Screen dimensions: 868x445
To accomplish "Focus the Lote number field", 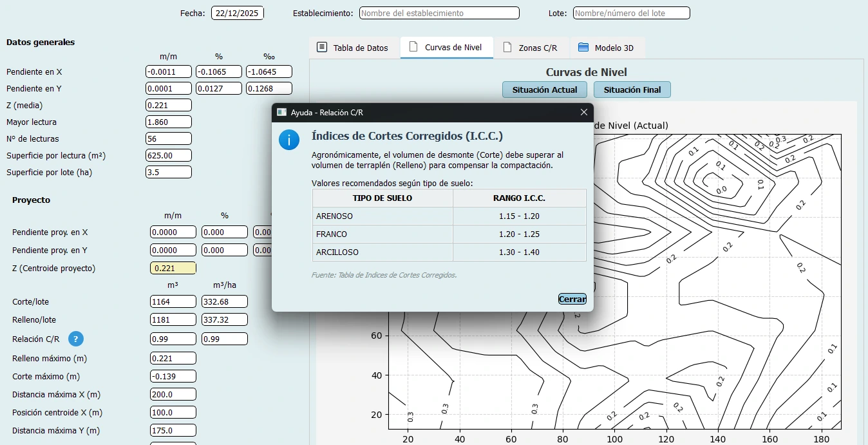I will coord(631,13).
